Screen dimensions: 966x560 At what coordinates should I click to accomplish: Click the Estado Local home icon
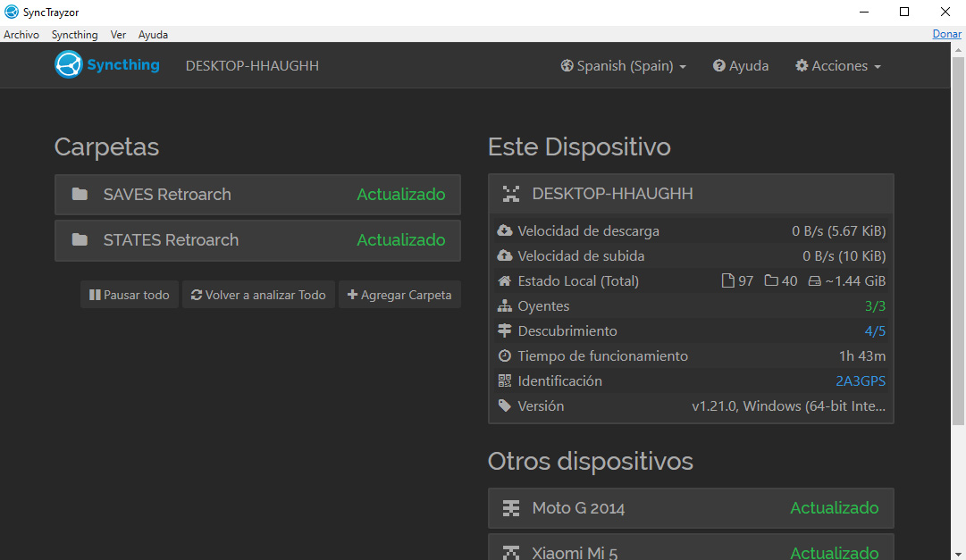point(505,281)
